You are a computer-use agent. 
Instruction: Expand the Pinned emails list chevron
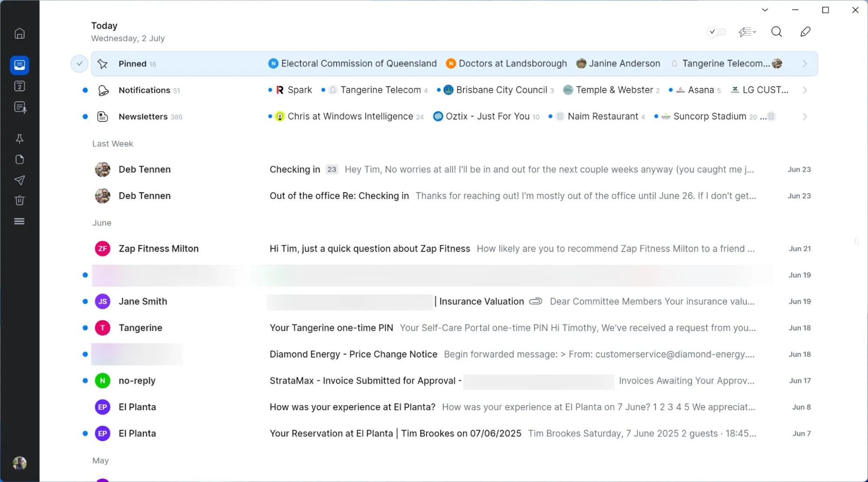[804, 63]
